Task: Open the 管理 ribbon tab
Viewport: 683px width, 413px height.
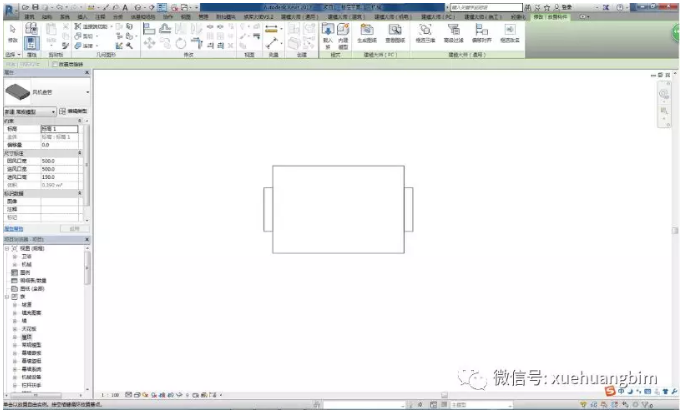Action: click(203, 17)
